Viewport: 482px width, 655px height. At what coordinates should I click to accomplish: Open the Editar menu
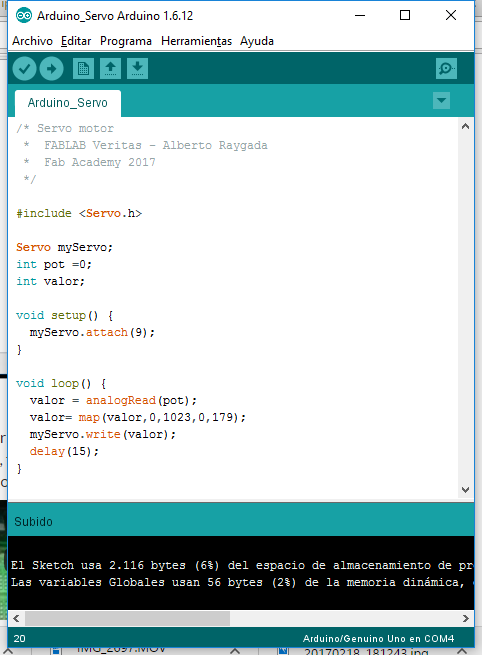pyautogui.click(x=76, y=41)
